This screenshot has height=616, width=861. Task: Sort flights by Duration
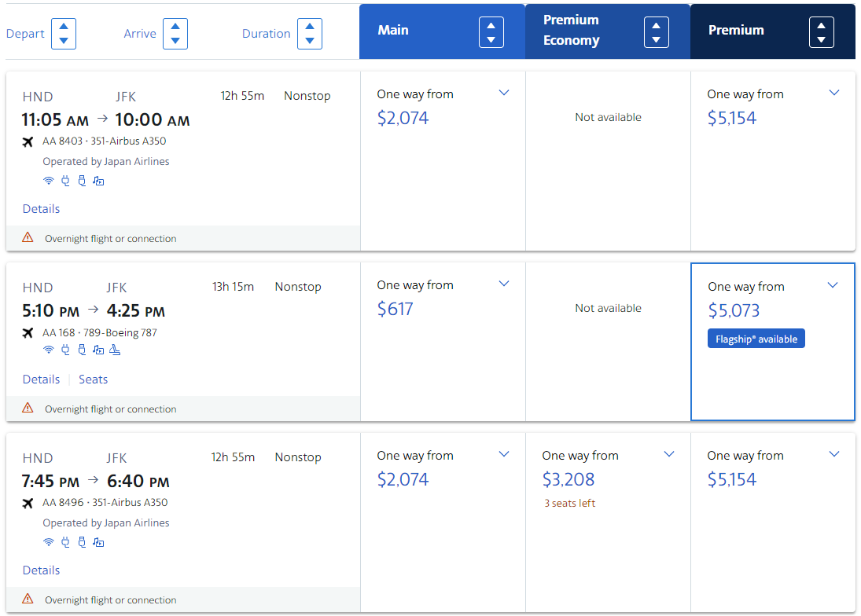point(310,34)
